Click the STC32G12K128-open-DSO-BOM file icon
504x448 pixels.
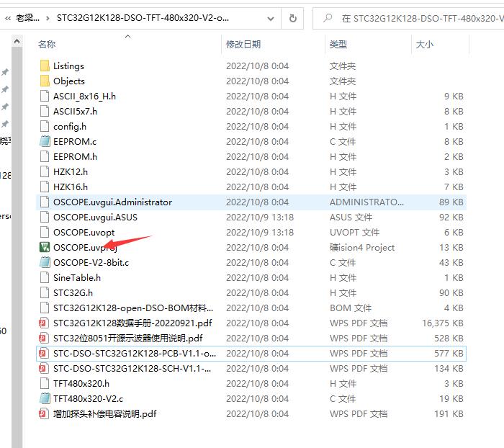45,308
